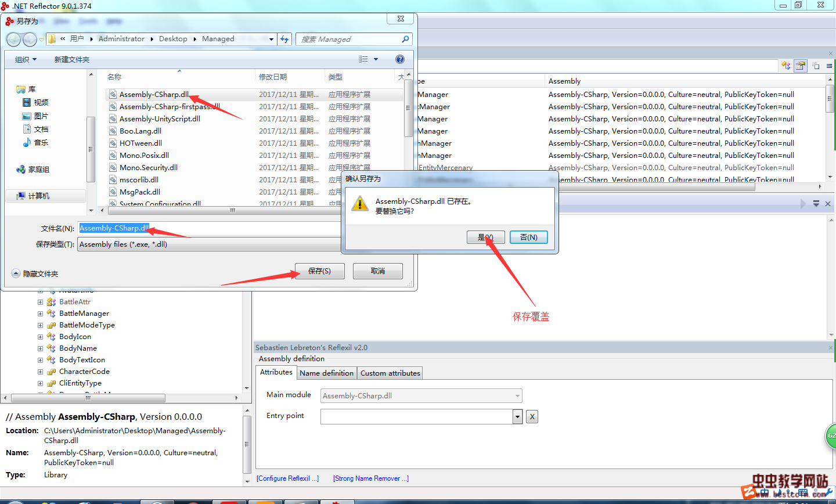The height and width of the screenshot is (504, 836).
Task: Click 新建文件夹 to create a new folder
Action: (x=72, y=59)
